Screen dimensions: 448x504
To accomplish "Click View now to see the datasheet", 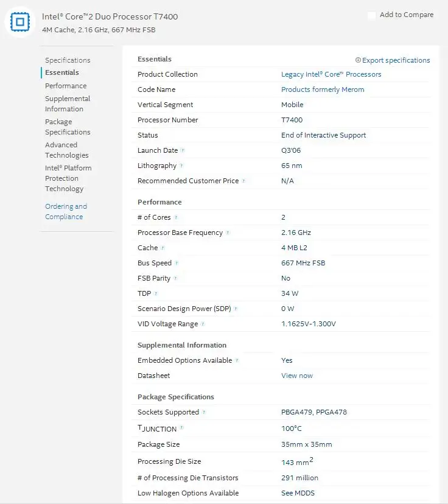I will click(x=297, y=376).
